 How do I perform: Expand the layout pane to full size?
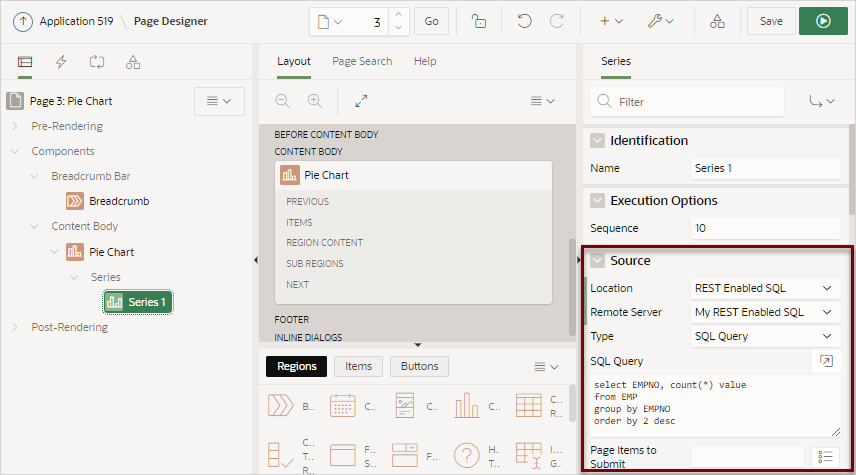(361, 101)
